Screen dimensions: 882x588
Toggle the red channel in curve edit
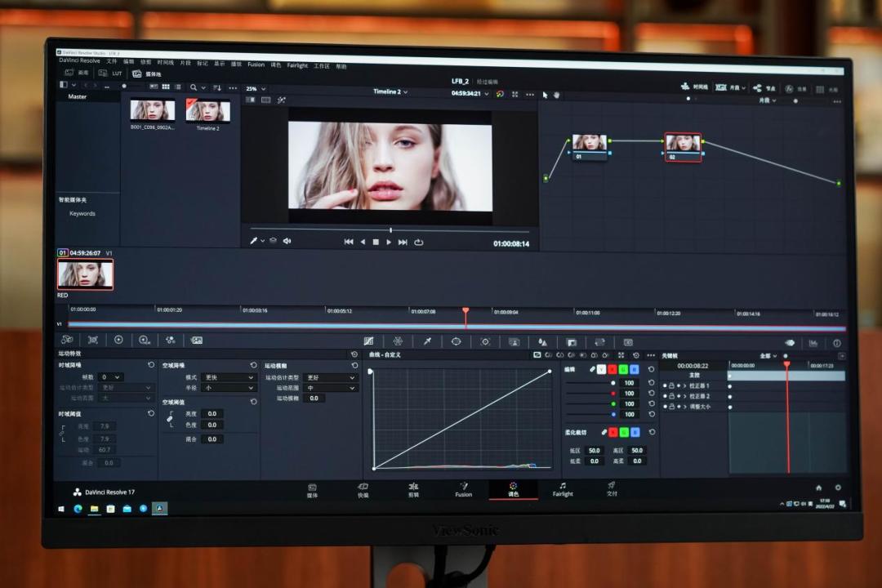[612, 370]
